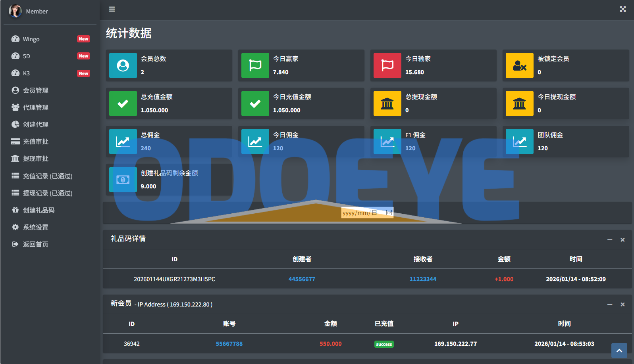Click the 会员总数 user icon tile

click(x=123, y=65)
